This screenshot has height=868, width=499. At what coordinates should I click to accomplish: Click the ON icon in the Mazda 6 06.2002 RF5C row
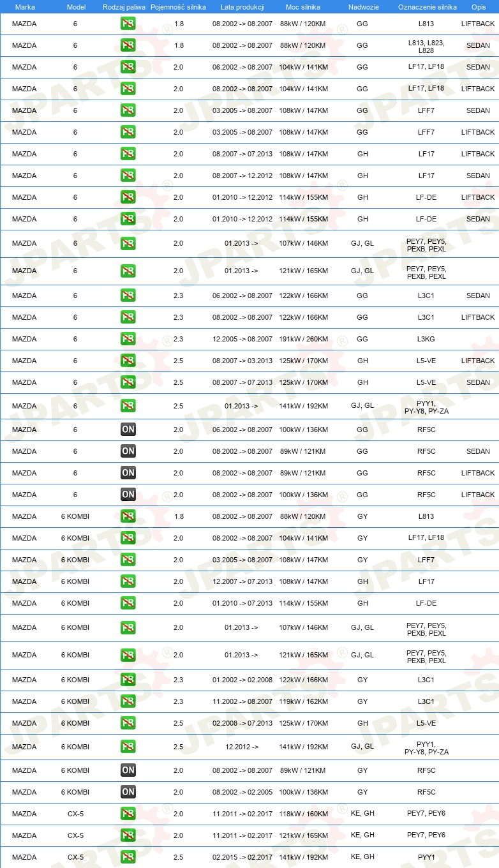point(128,430)
